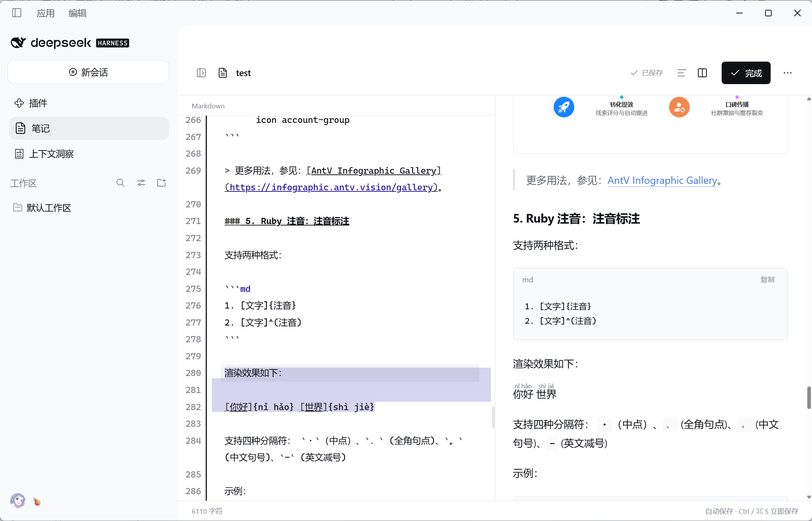Image resolution: width=812 pixels, height=521 pixels.
Task: Select the 笔记 notes section
Action: (89, 128)
